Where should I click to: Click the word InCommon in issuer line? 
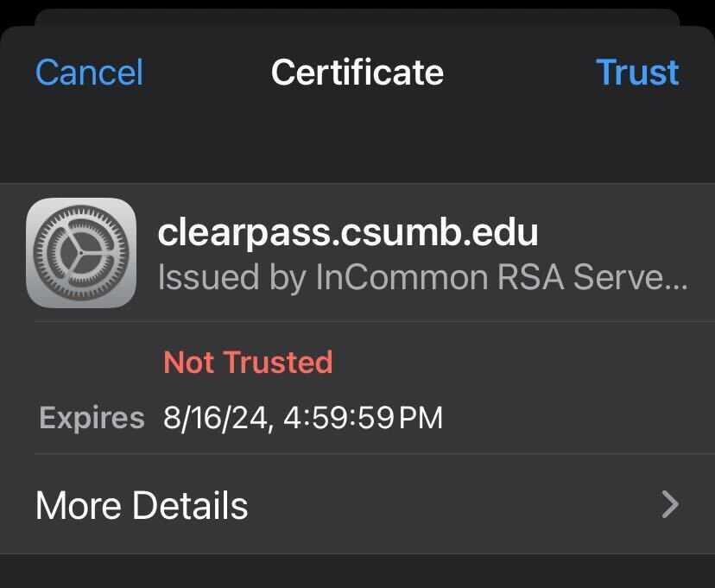402,277
